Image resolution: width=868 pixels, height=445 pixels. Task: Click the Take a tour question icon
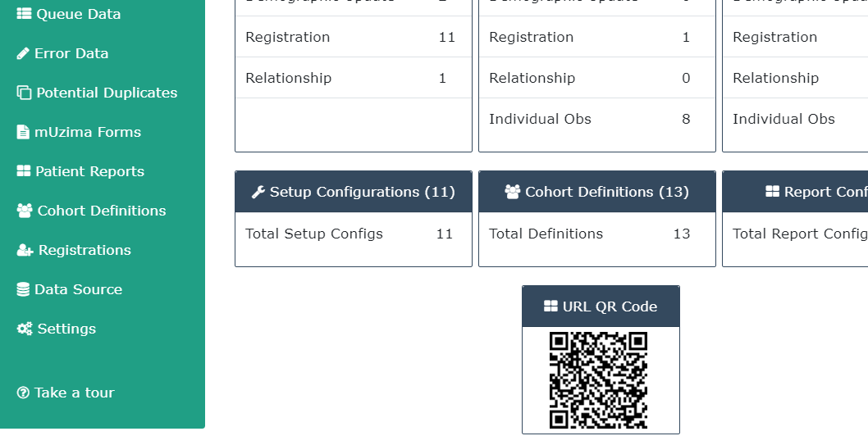[x=23, y=393]
